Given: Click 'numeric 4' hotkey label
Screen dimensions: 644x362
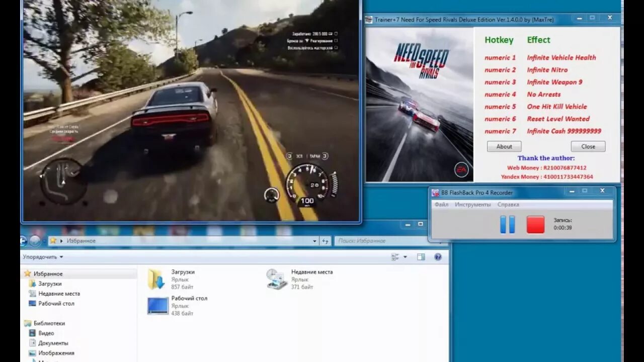Looking at the screenshot, I should (x=500, y=94).
